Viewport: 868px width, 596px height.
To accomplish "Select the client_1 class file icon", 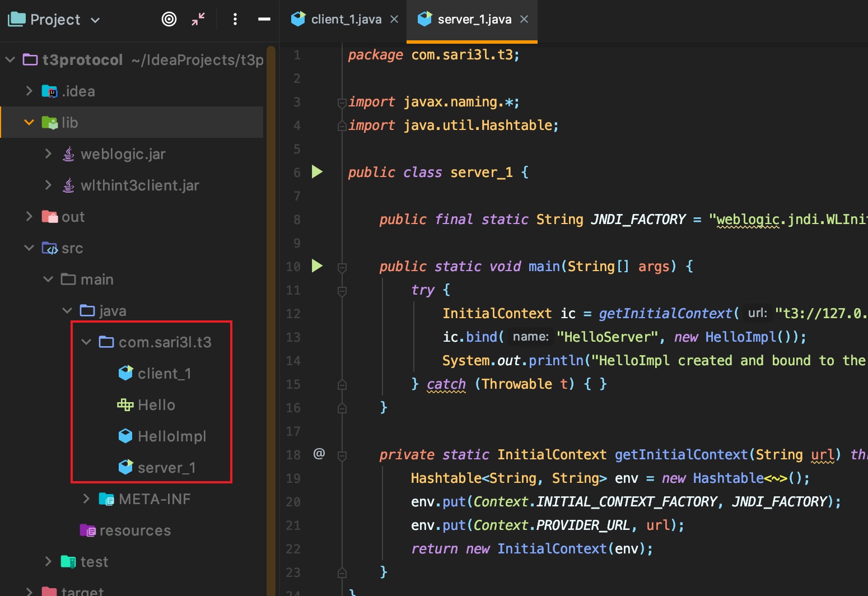I will (x=125, y=373).
